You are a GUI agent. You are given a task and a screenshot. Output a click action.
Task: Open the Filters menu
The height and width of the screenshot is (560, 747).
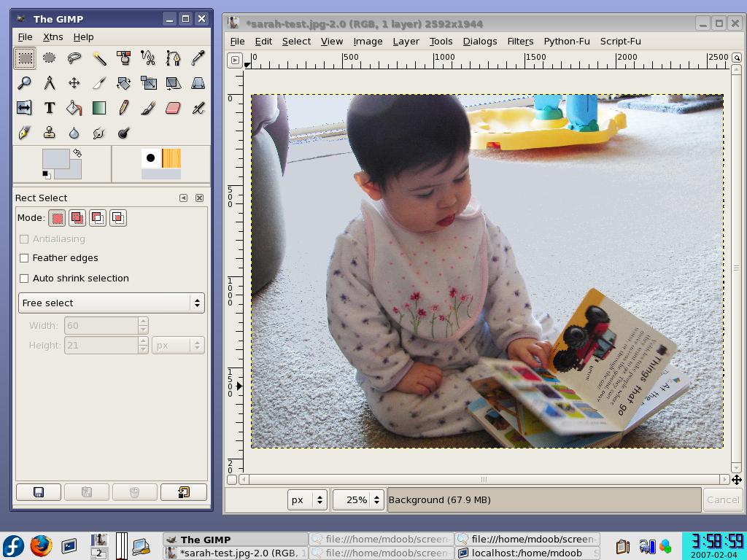(520, 41)
